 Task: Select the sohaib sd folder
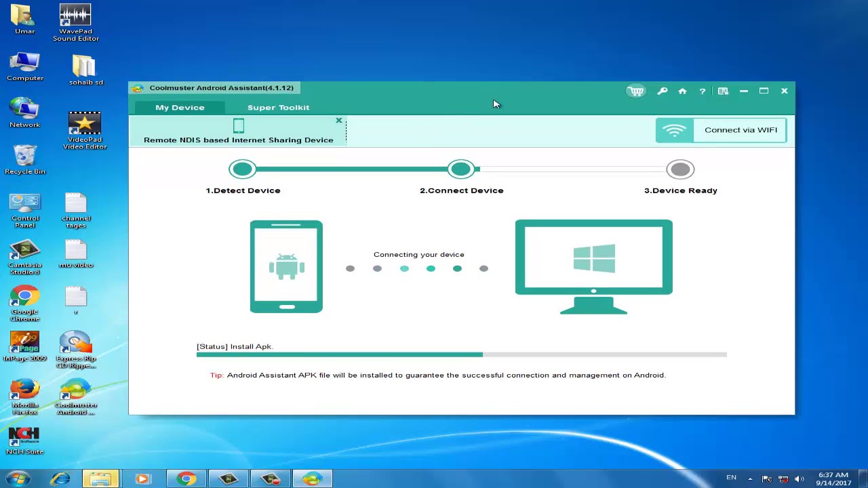pyautogui.click(x=85, y=70)
